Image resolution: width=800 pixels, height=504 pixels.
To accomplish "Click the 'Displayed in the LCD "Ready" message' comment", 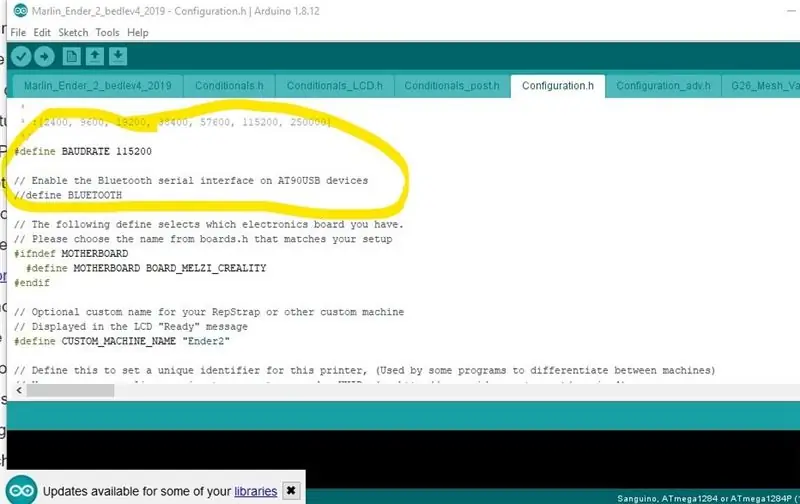I will (131, 326).
